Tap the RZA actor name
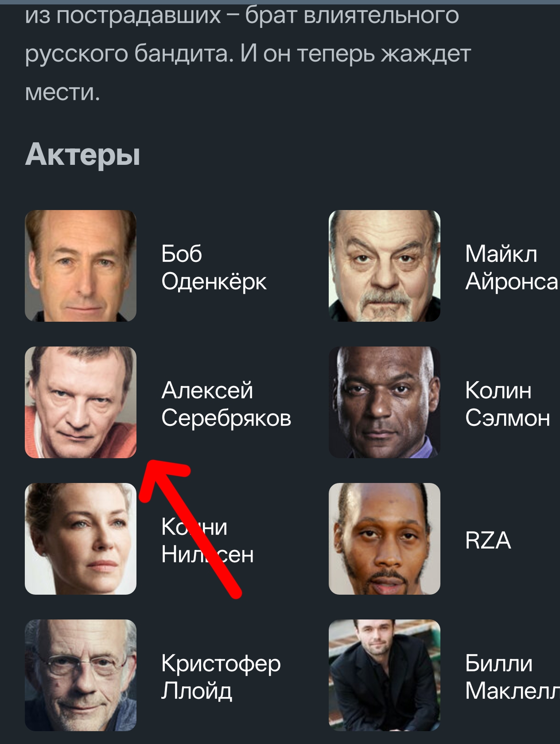This screenshot has width=560, height=744. point(488,540)
